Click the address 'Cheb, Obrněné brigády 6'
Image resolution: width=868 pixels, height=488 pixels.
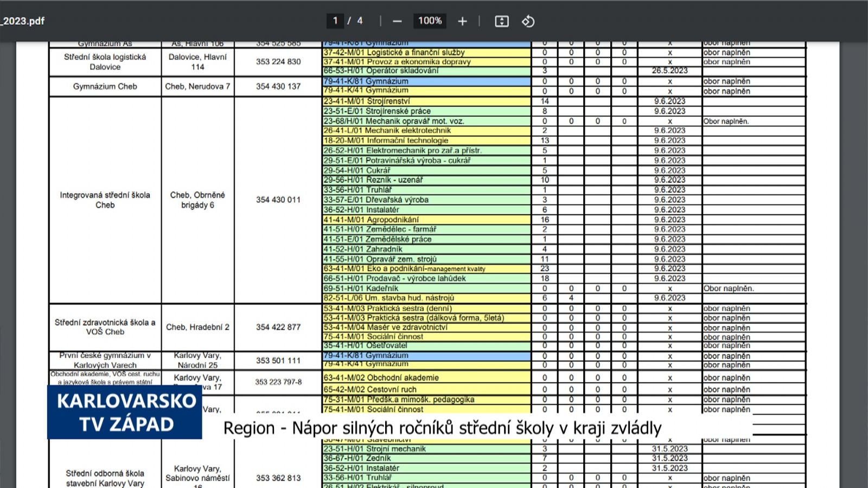pyautogui.click(x=197, y=200)
